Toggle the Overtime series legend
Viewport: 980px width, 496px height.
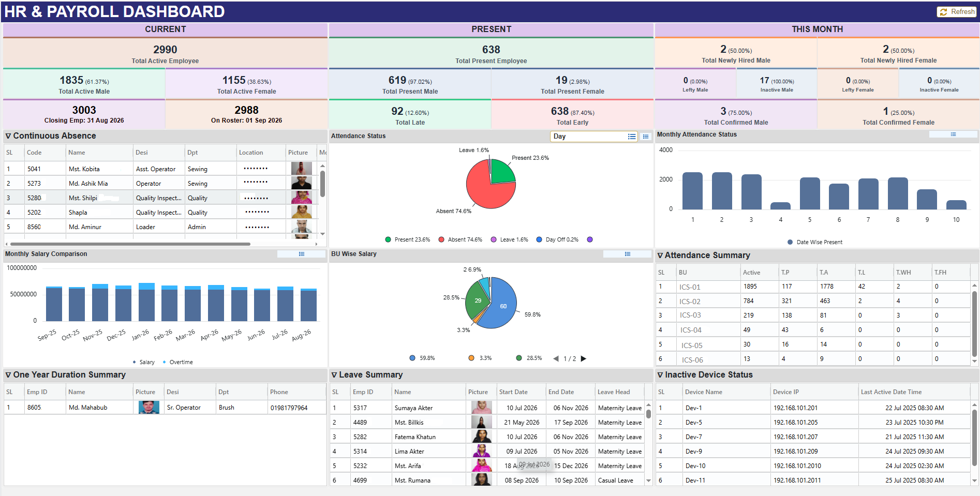pyautogui.click(x=178, y=362)
